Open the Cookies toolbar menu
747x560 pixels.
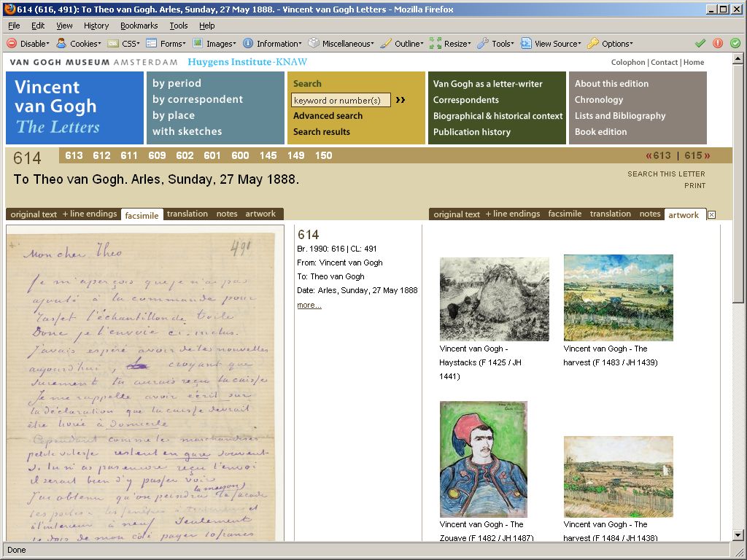pos(85,44)
